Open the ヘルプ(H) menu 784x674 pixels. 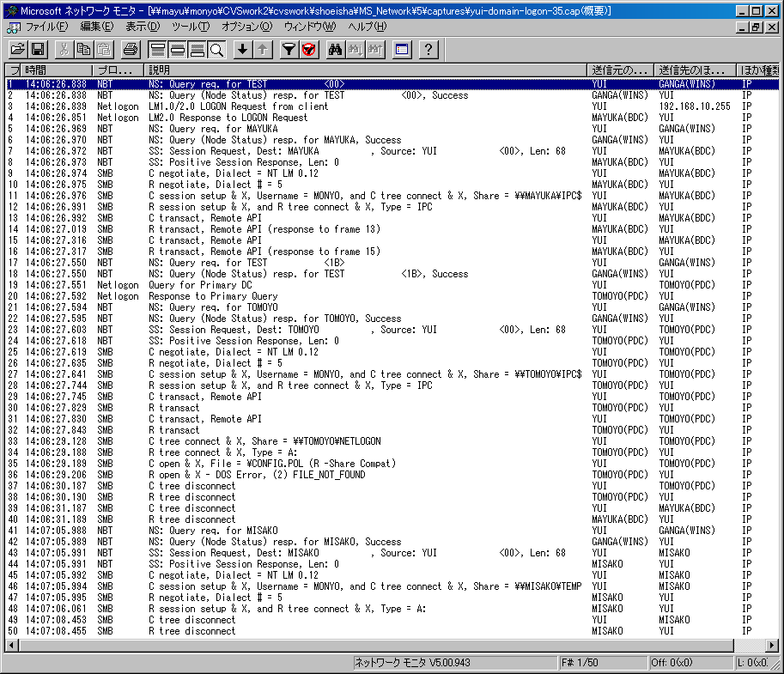click(x=368, y=27)
